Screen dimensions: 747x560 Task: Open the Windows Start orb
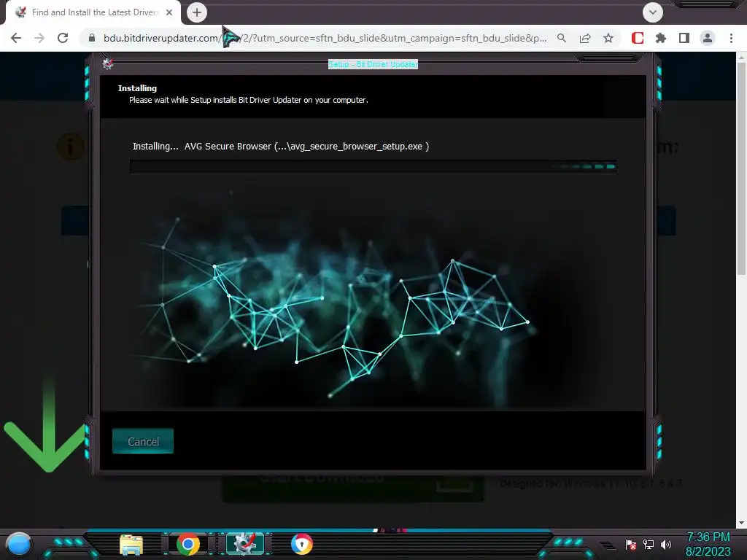coord(19,544)
